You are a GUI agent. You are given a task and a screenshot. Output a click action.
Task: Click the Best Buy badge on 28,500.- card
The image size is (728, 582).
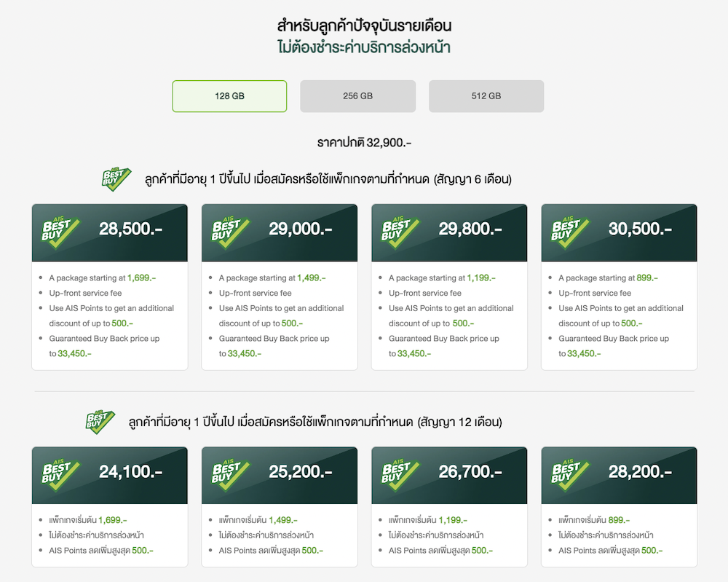click(x=62, y=230)
